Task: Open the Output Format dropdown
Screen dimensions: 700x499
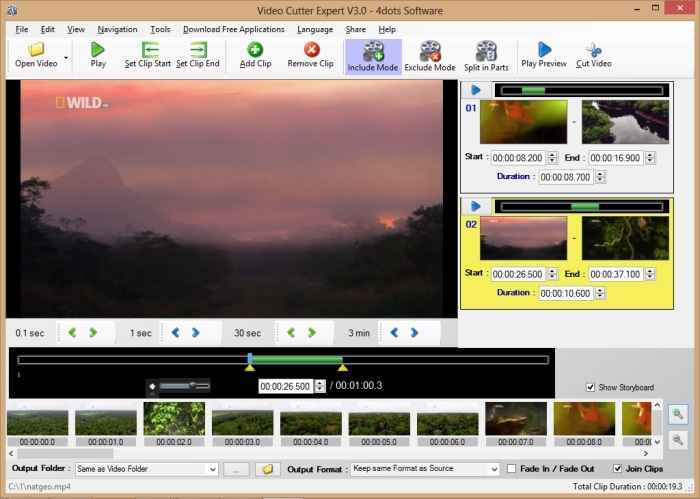Action: (494, 469)
